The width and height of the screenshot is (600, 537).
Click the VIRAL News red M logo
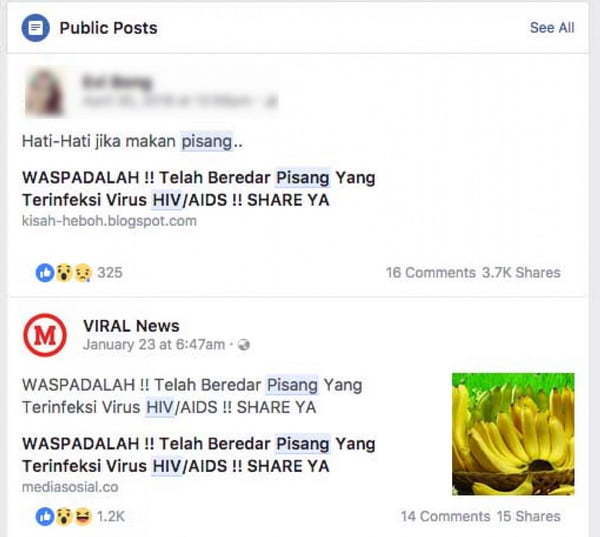click(x=45, y=335)
